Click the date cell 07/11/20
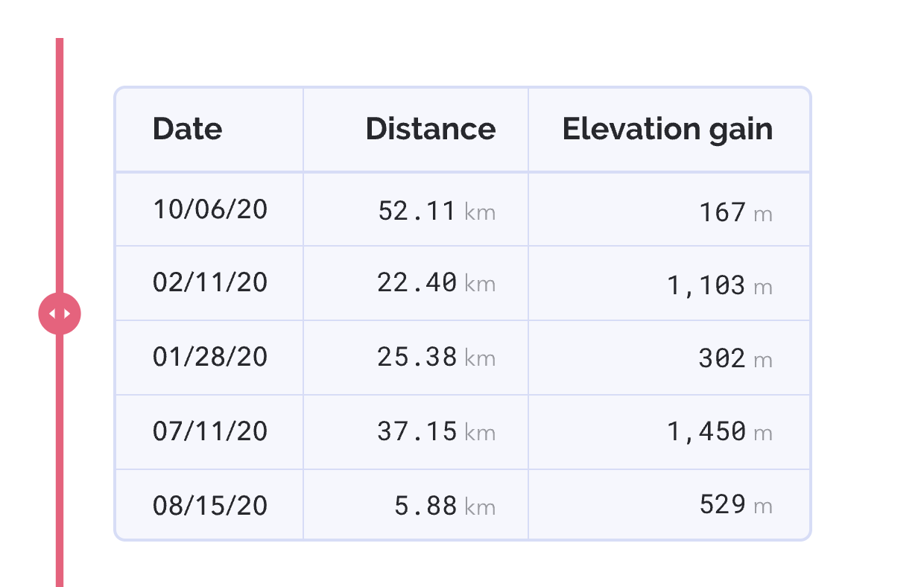Image resolution: width=924 pixels, height=587 pixels. [x=210, y=432]
